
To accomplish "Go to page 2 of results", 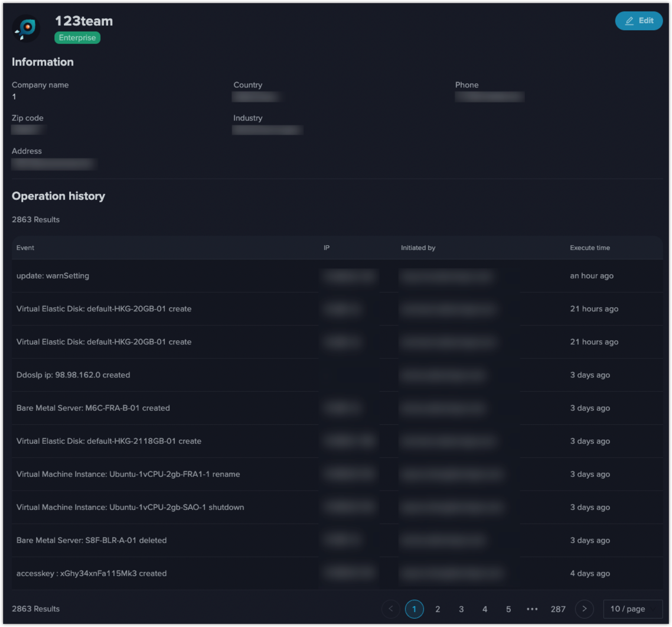I will pyautogui.click(x=438, y=609).
